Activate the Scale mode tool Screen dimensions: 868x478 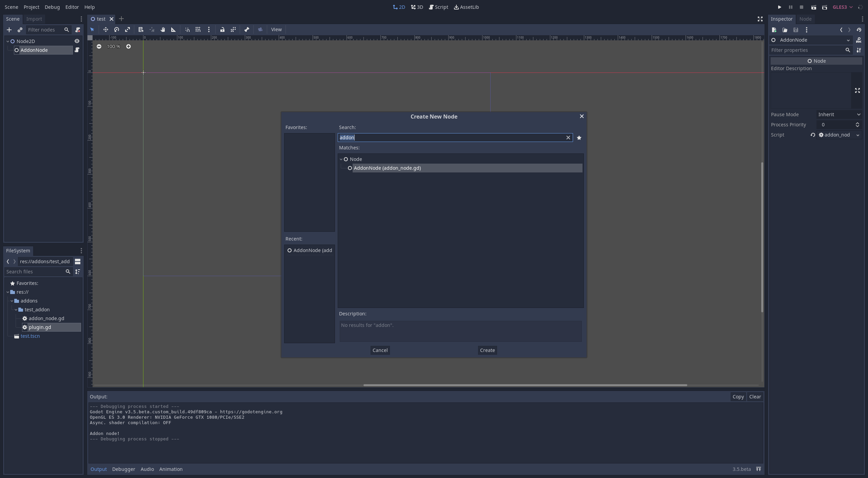click(x=127, y=30)
